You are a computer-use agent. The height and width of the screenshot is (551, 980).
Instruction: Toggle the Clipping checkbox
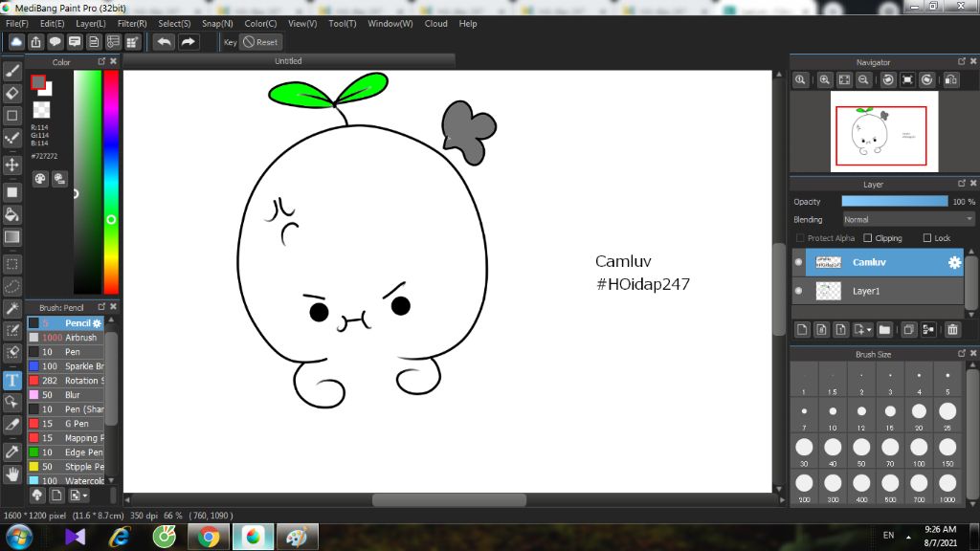867,238
